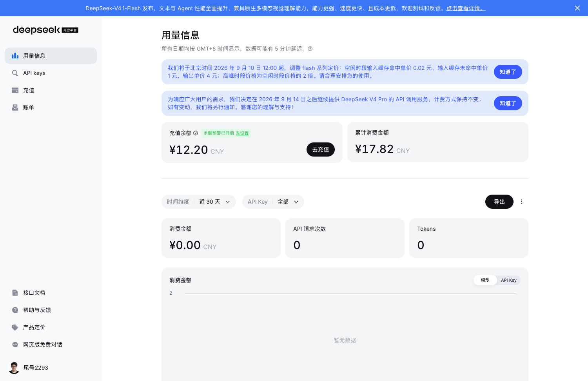Go to 用量信息 in the sidebar
The image size is (588, 381).
point(51,56)
